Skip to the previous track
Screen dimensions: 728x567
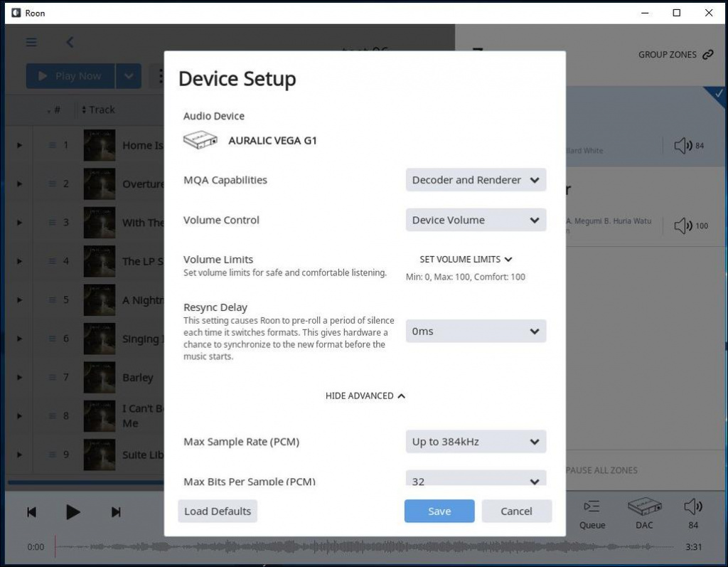[31, 512]
